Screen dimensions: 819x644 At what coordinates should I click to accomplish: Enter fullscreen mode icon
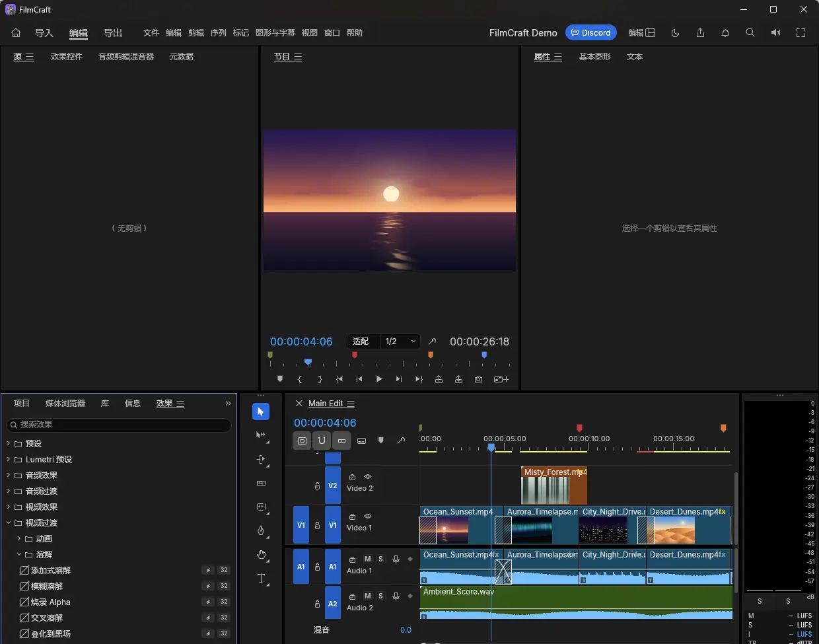pos(801,32)
